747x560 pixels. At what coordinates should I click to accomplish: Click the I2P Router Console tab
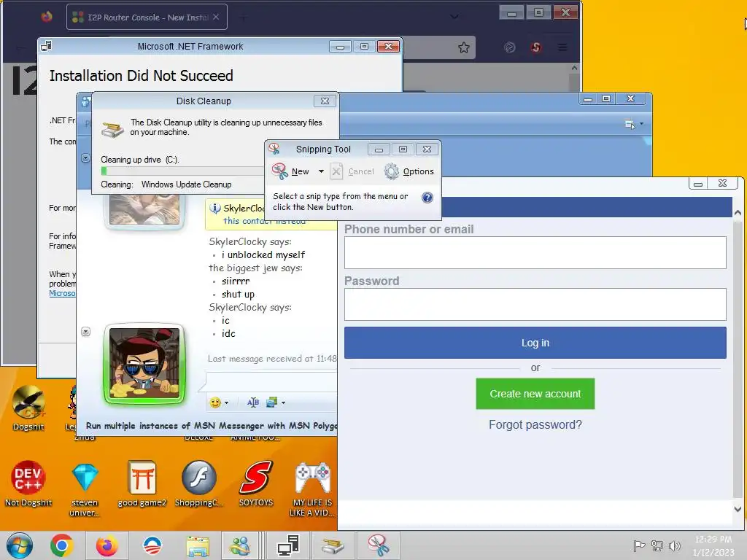coord(147,17)
